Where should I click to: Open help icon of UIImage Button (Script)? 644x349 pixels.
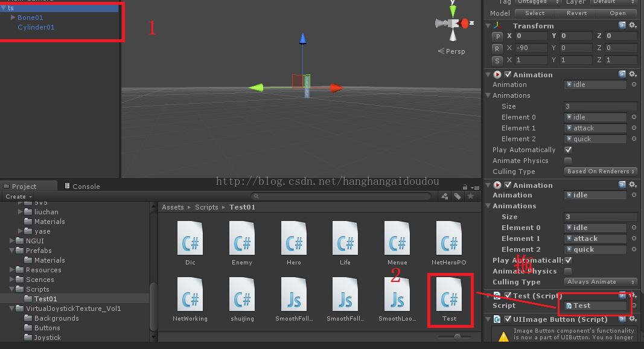click(x=622, y=319)
